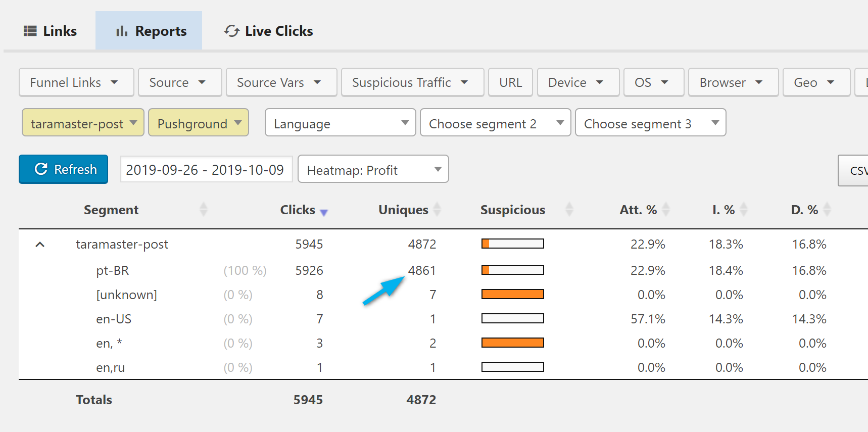868x432 pixels.
Task: Click the Links list icon
Action: tap(30, 31)
